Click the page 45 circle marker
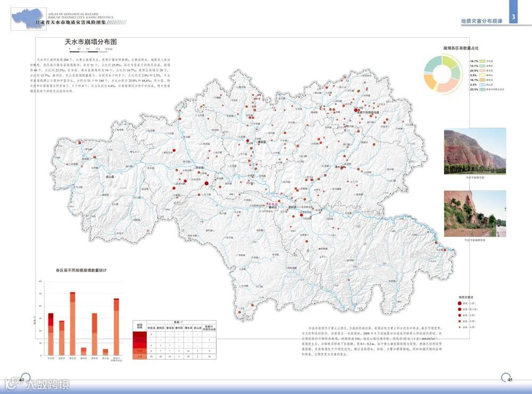The width and height of the screenshot is (532, 394). (506, 377)
